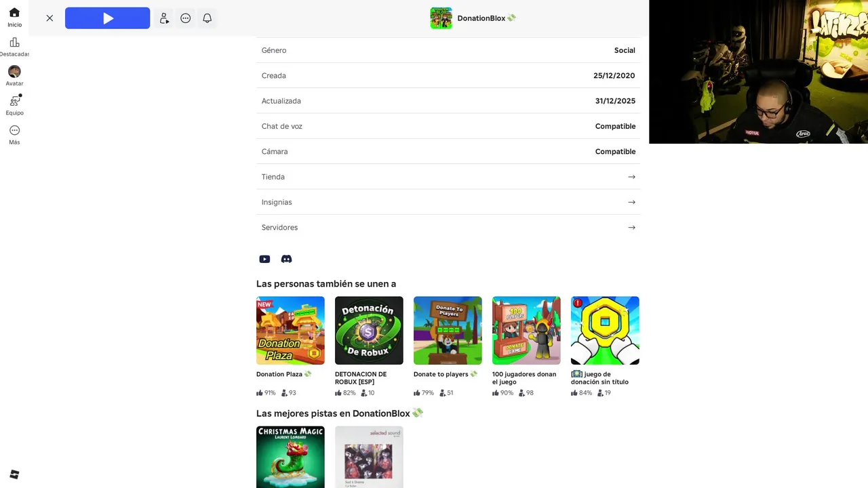The width and height of the screenshot is (868, 488).
Task: Click the 90% rating under 100 jugadores
Action: pyautogui.click(x=502, y=393)
